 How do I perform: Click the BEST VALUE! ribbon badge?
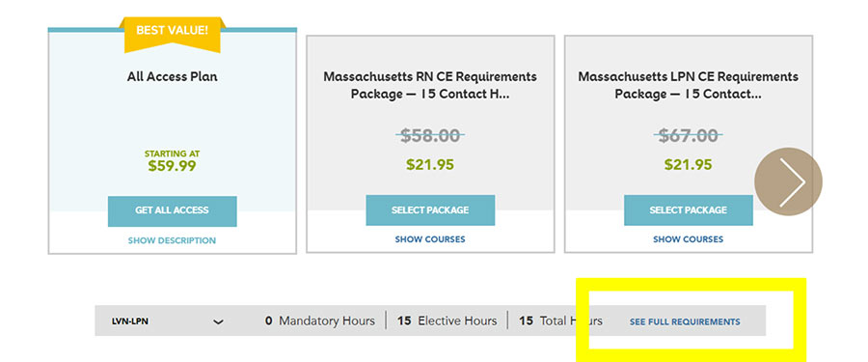pyautogui.click(x=173, y=34)
